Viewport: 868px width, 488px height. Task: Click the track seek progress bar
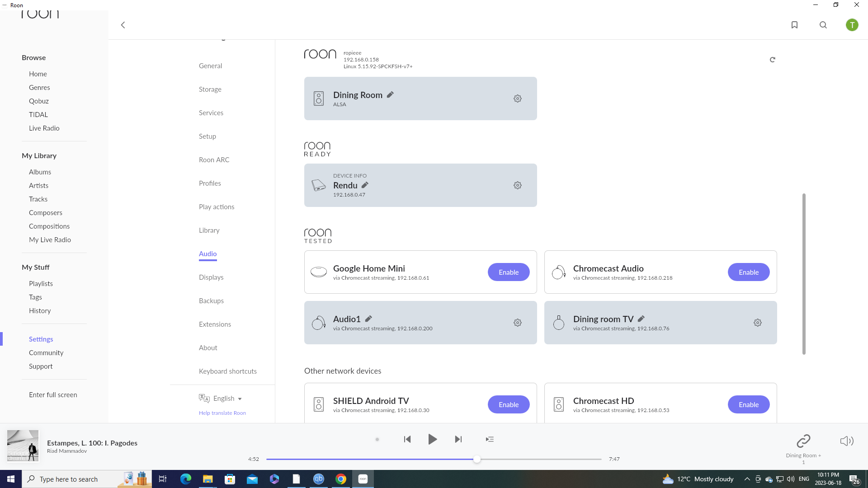pyautogui.click(x=434, y=459)
